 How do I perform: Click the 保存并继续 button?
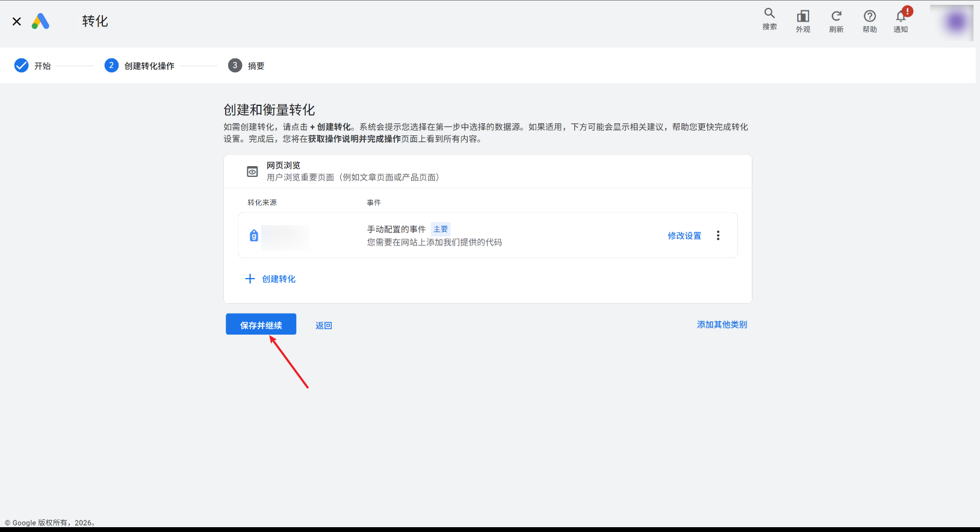pos(261,324)
